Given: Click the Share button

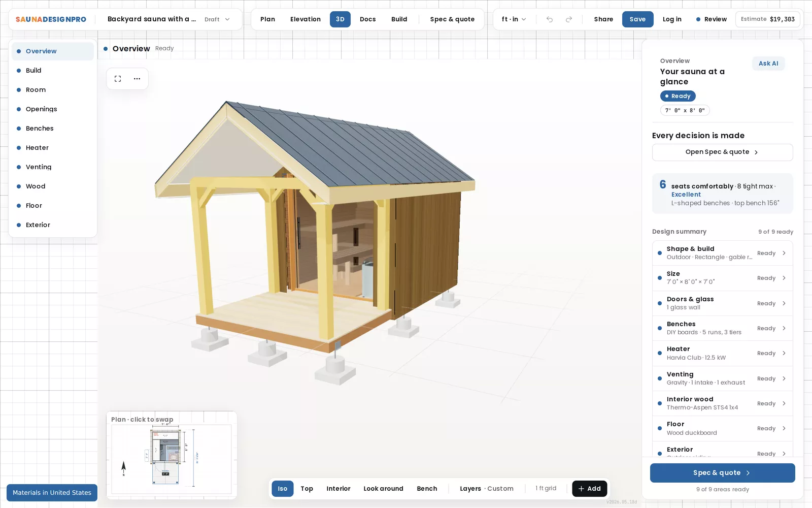Looking at the screenshot, I should point(603,19).
